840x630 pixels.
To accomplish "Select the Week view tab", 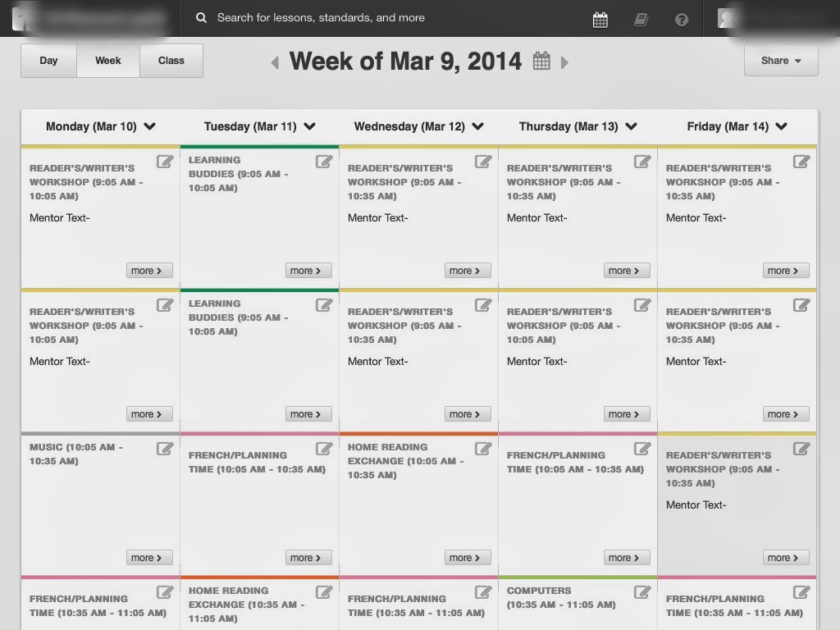I will coord(108,61).
